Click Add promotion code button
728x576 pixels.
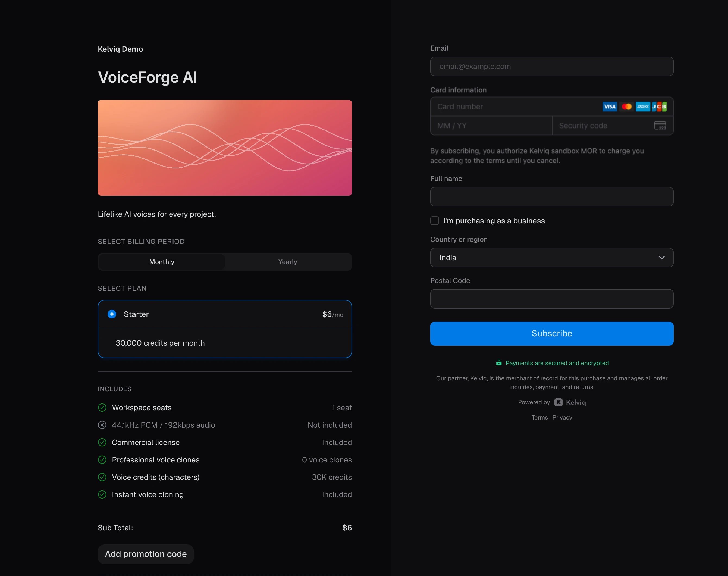pyautogui.click(x=146, y=554)
